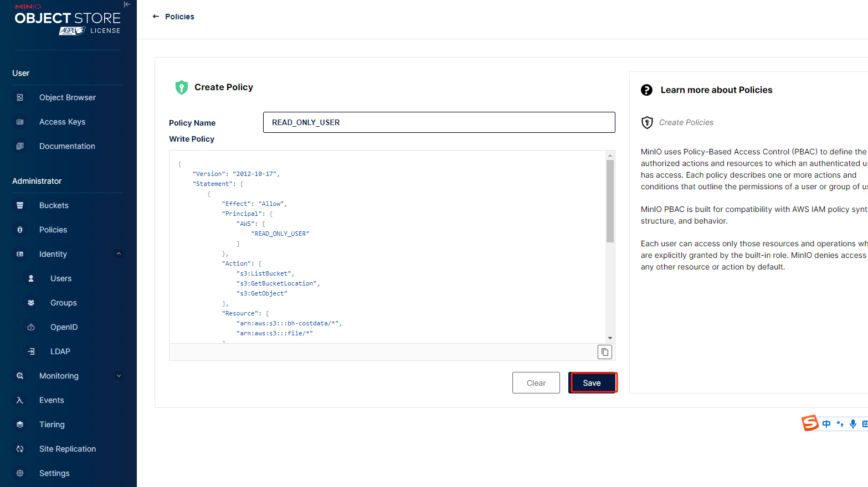Expand the Monitoring menu chevron

coord(119,376)
